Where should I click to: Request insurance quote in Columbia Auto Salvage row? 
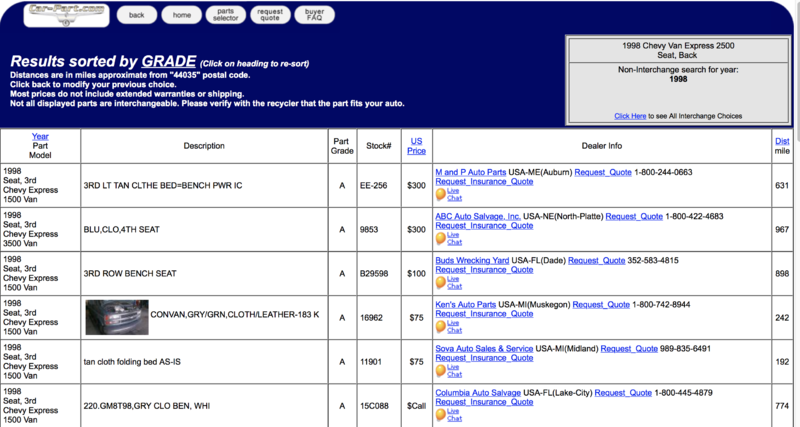[x=484, y=402]
